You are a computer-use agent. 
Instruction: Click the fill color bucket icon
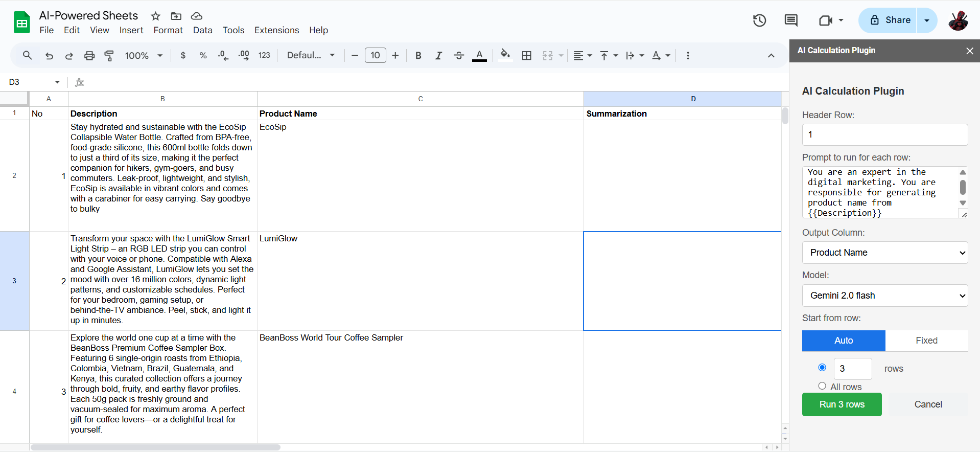coord(505,55)
